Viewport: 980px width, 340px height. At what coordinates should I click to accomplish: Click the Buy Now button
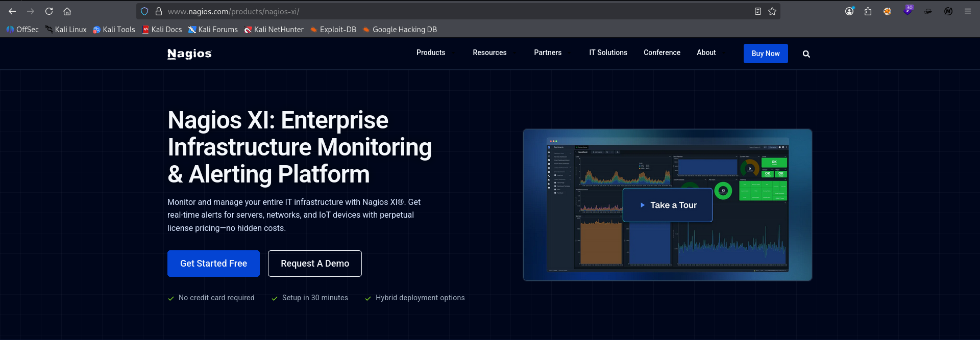tap(766, 54)
